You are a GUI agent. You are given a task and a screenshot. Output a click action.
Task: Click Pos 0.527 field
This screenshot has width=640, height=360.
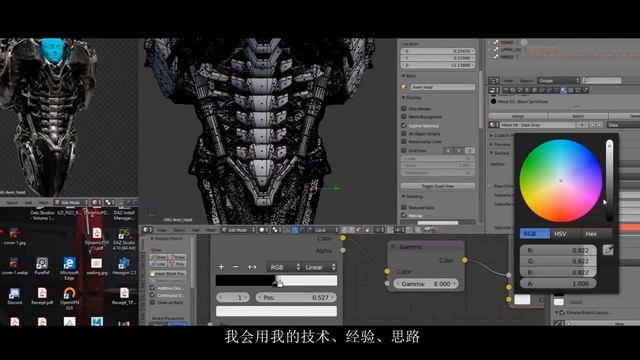pyautogui.click(x=296, y=298)
